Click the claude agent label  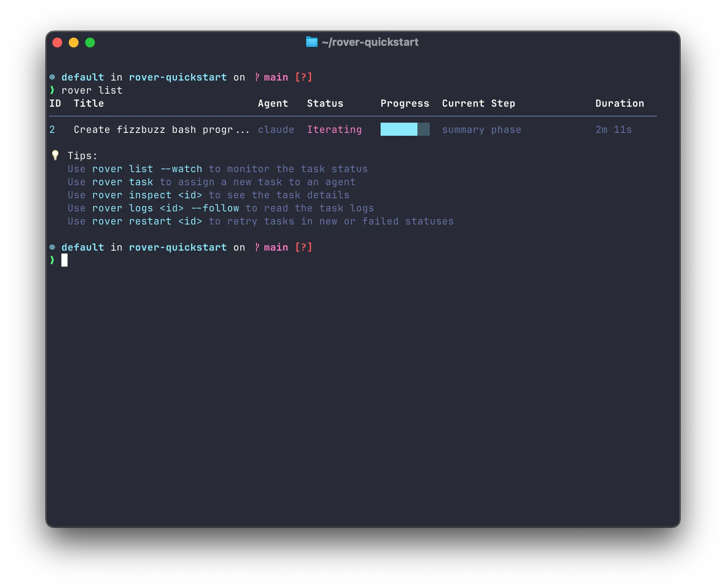(x=276, y=130)
